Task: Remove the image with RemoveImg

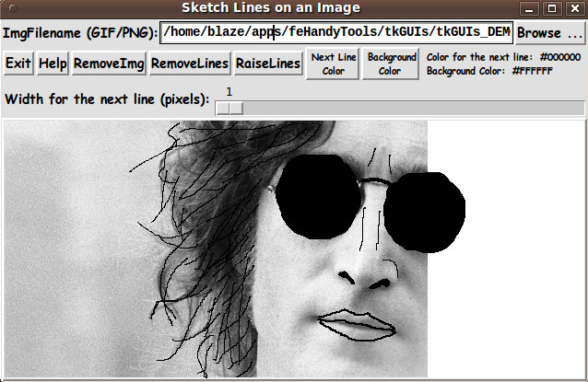Action: [109, 64]
